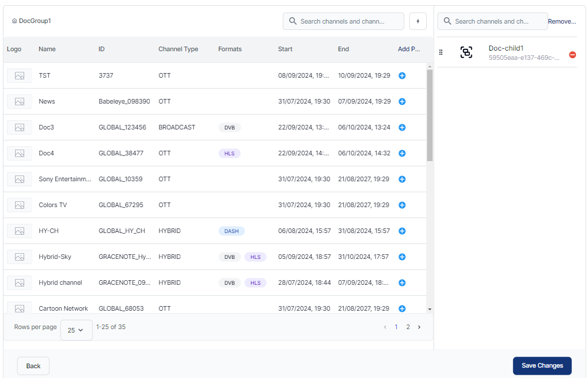Remove Doc-child1 with the red minus icon
Viewport: 588px width, 378px height.
(572, 54)
